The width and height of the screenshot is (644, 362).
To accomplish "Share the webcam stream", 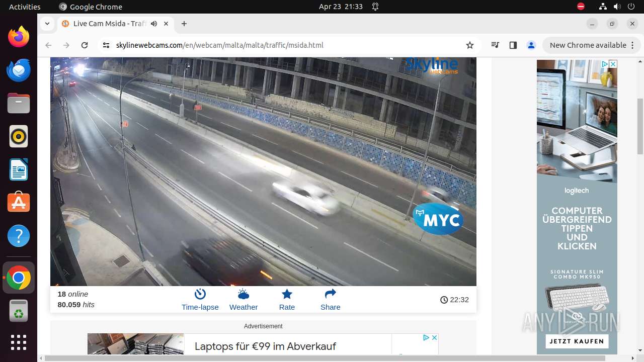I will click(330, 300).
